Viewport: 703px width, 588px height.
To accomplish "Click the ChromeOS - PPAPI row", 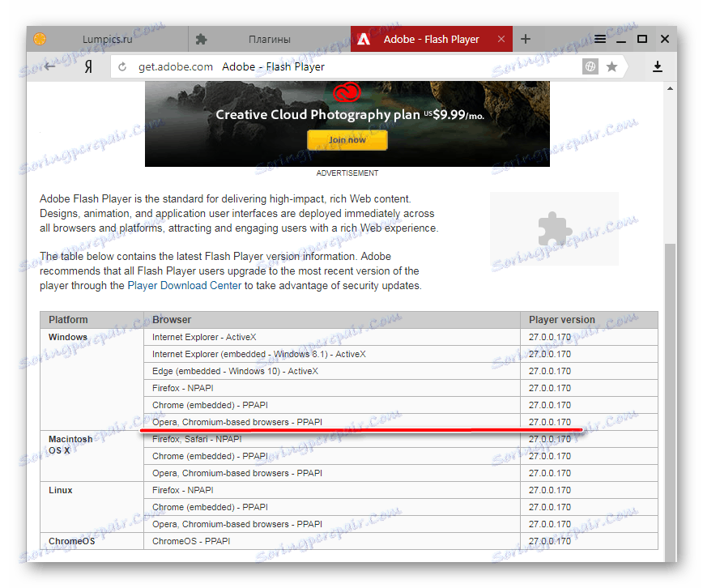I will coord(332,541).
